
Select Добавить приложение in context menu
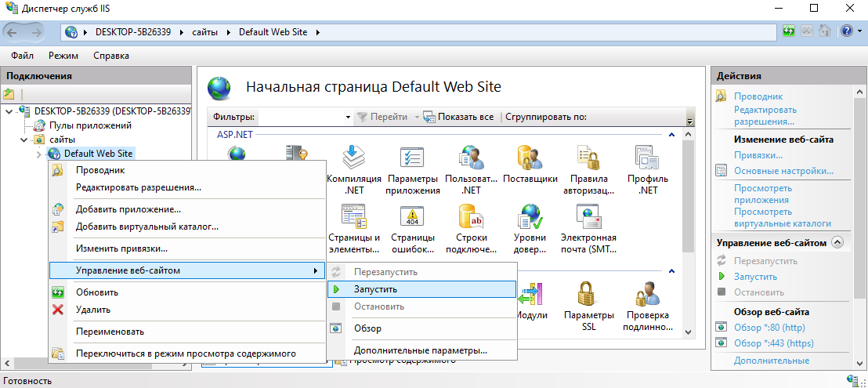[x=128, y=209]
